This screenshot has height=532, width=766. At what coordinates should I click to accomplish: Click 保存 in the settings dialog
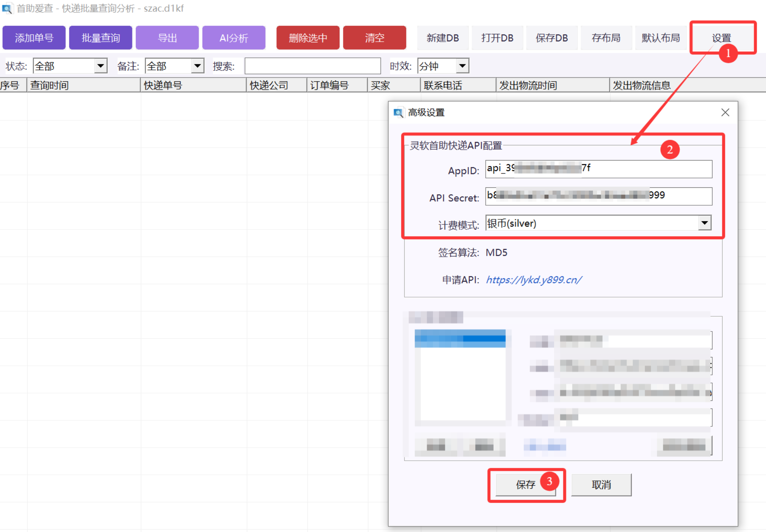click(x=525, y=485)
